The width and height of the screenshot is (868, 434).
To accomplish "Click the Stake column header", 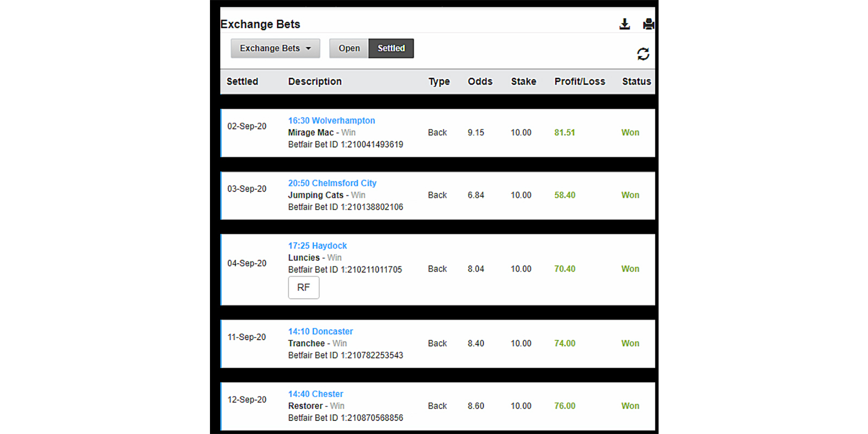I will (x=524, y=81).
